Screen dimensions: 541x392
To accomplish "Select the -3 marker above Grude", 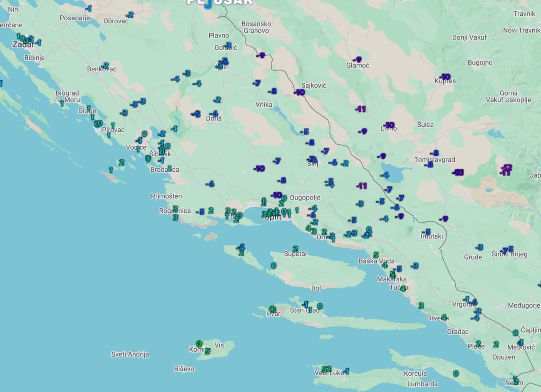I will (x=479, y=247).
